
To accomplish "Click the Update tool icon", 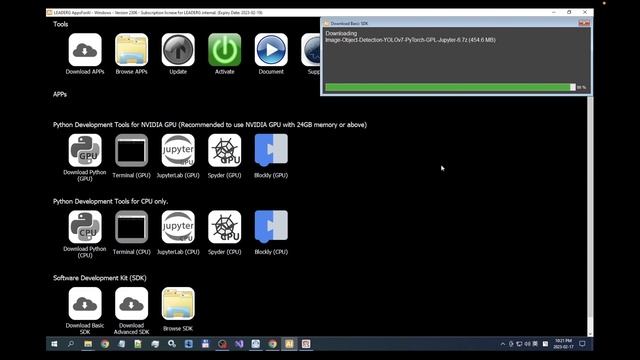I will (178, 50).
